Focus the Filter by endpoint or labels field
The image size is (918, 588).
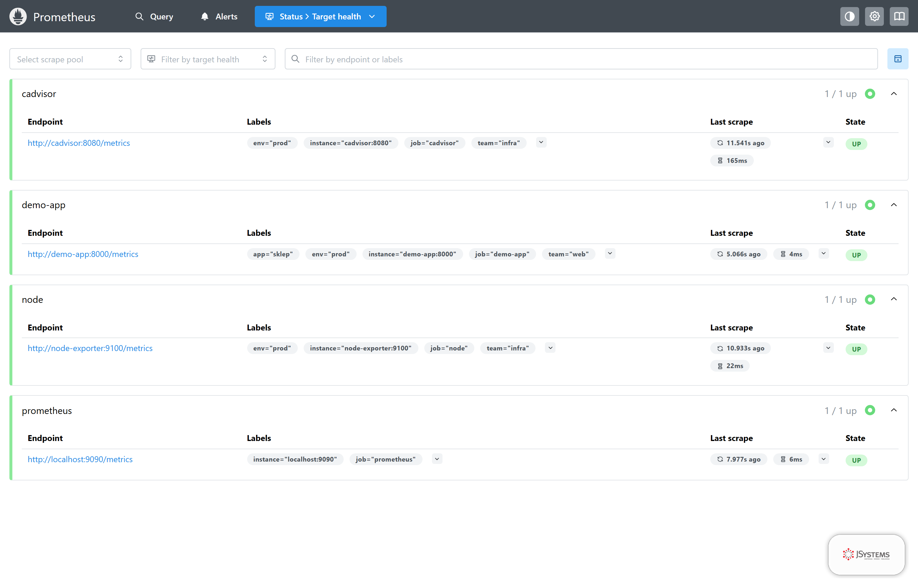pos(581,59)
